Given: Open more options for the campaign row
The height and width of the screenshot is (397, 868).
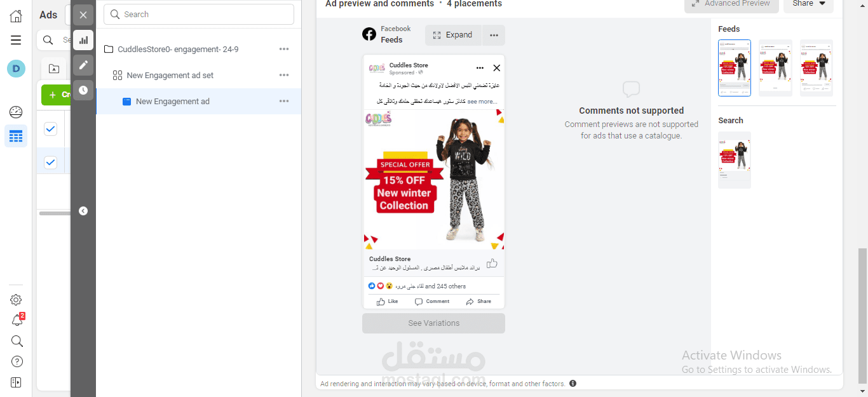Looking at the screenshot, I should click(284, 49).
